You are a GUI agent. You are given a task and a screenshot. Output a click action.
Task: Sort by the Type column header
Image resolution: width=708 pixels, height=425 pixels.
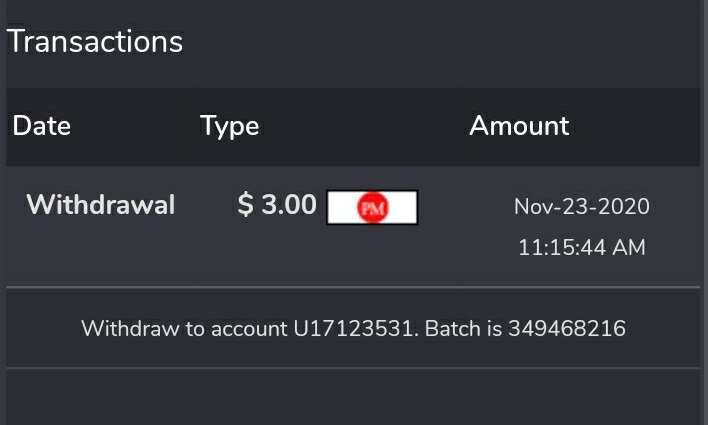pyautogui.click(x=229, y=126)
